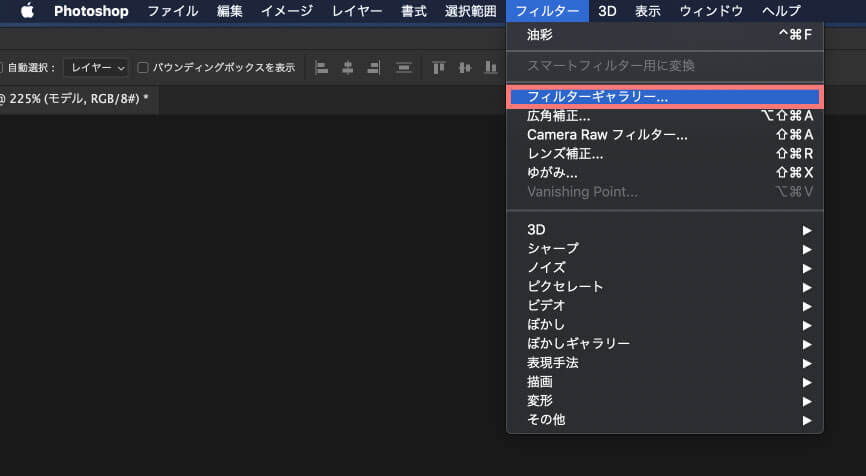Image resolution: width=866 pixels, height=476 pixels.
Task: Expand the 3D submenu in filter list
Action: 665,230
